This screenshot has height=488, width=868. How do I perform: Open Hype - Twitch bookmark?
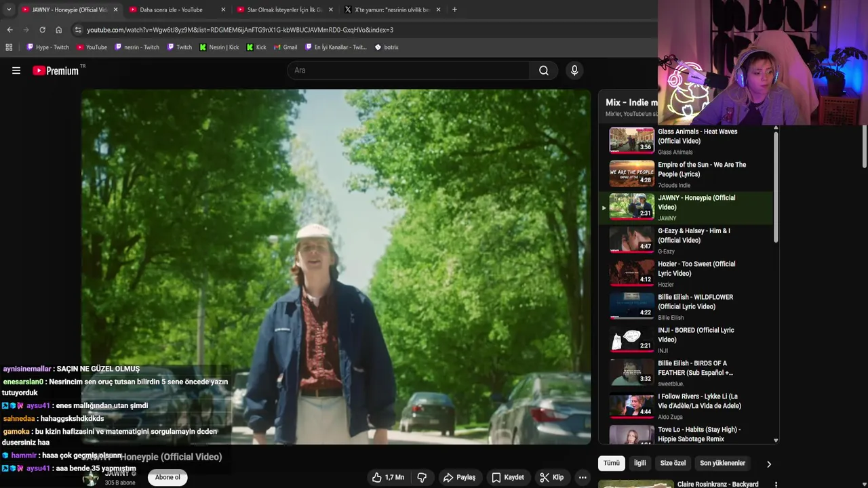point(47,47)
